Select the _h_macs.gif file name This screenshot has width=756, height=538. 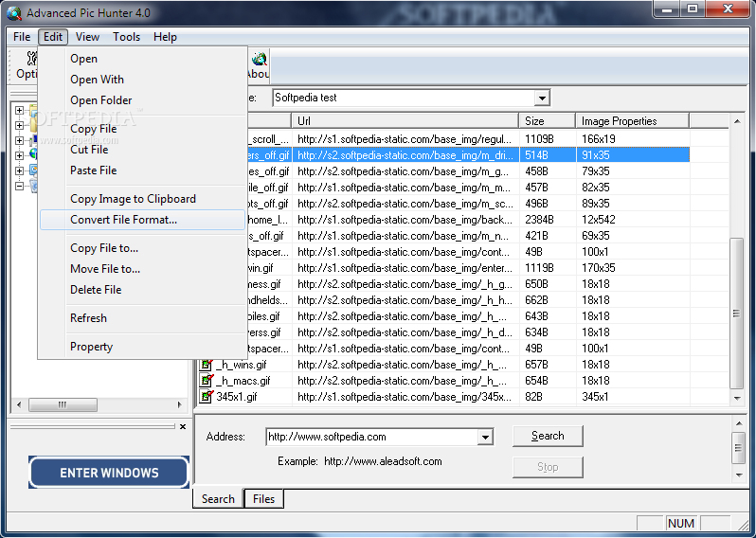click(243, 381)
